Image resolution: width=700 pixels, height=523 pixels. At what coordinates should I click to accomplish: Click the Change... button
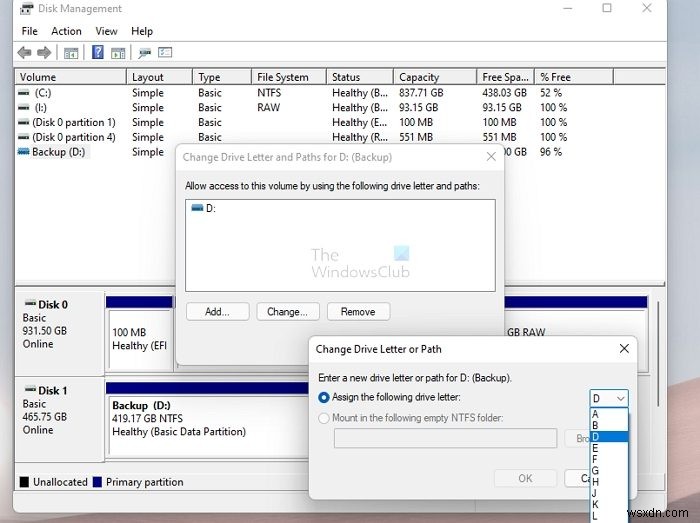click(288, 311)
